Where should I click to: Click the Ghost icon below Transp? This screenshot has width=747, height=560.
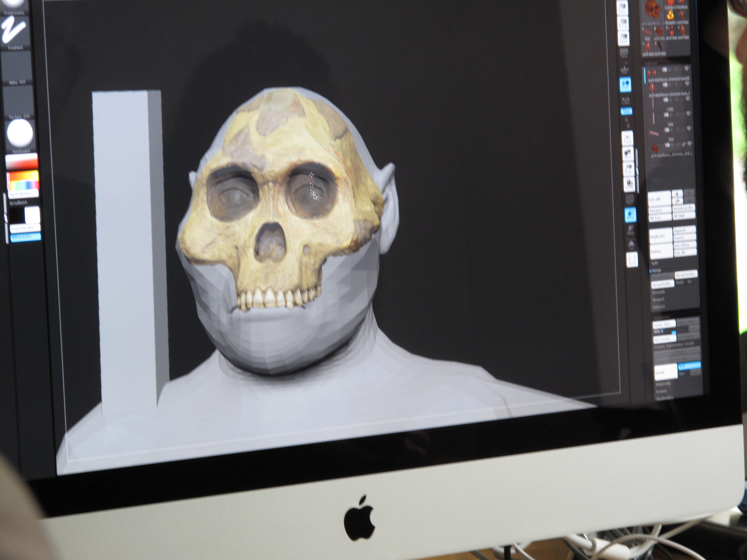pyautogui.click(x=630, y=231)
